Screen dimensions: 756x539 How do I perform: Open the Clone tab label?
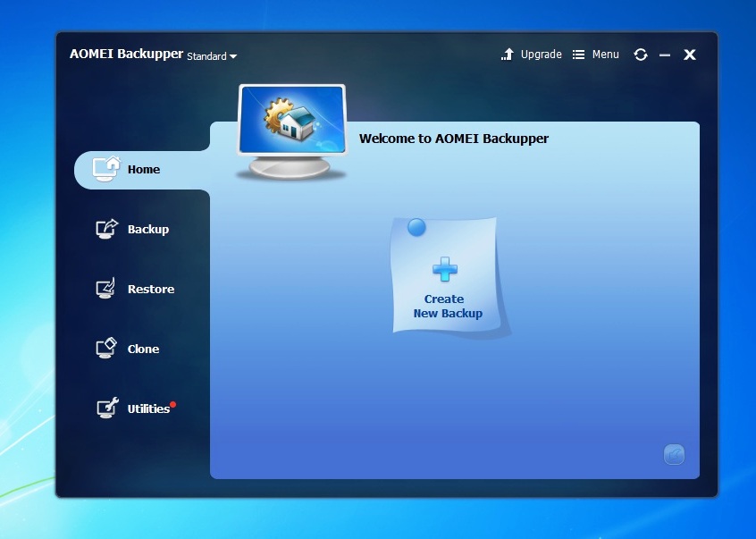point(143,349)
